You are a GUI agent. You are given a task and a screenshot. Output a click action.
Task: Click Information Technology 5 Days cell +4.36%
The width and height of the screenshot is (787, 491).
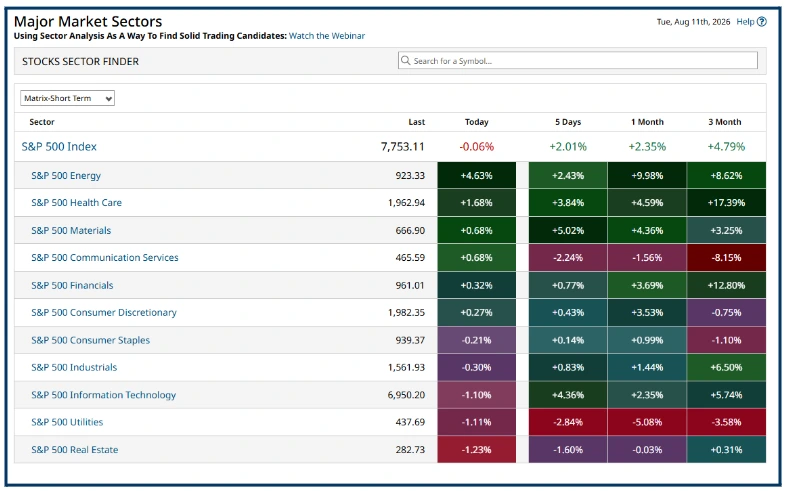click(568, 395)
